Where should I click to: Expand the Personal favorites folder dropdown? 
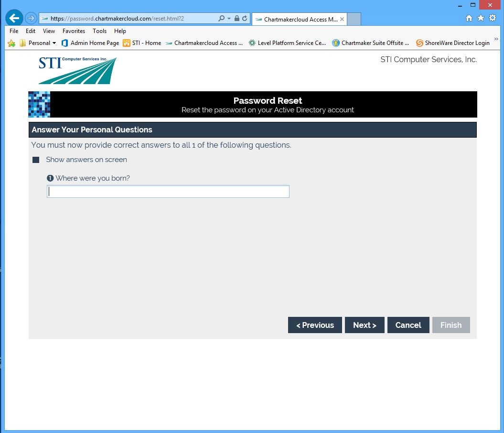[54, 43]
